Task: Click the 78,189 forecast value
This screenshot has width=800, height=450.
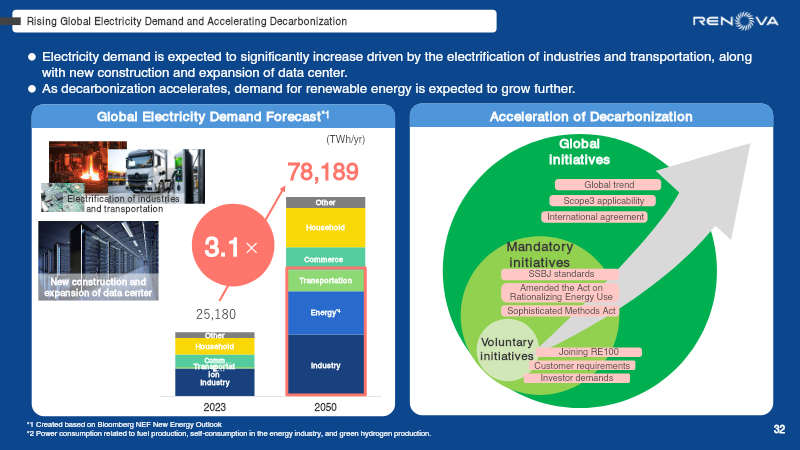Action: point(322,172)
